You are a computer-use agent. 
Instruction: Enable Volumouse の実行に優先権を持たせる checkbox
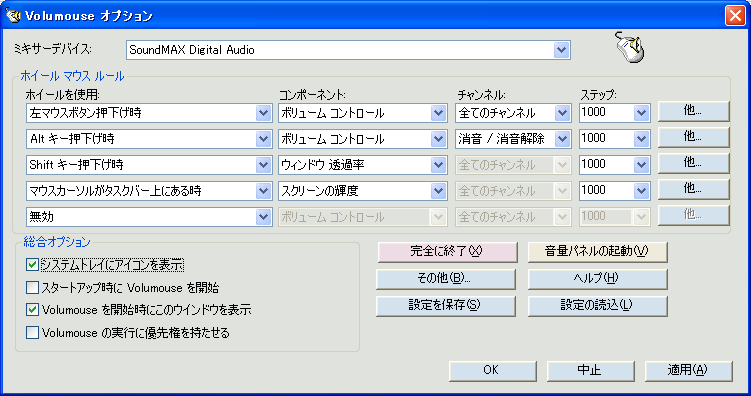pos(32,332)
